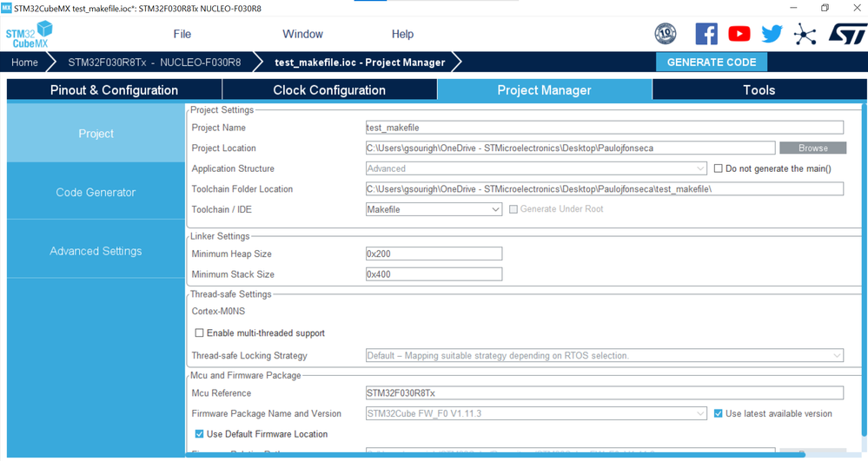This screenshot has height=461, width=868.
Task: Click the Minimum Stack Size field
Action: point(434,274)
